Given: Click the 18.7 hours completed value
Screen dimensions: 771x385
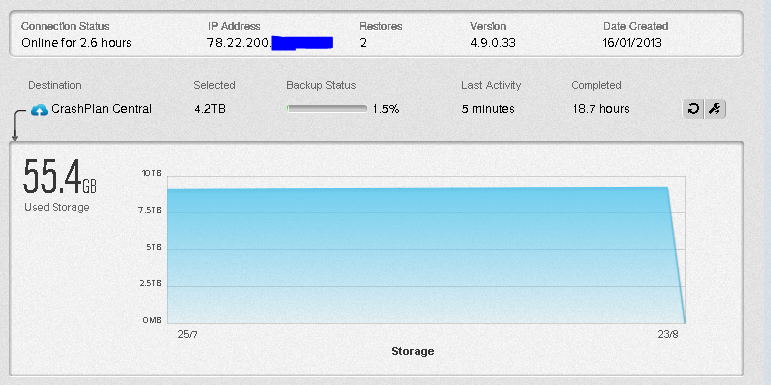Looking at the screenshot, I should coord(601,109).
